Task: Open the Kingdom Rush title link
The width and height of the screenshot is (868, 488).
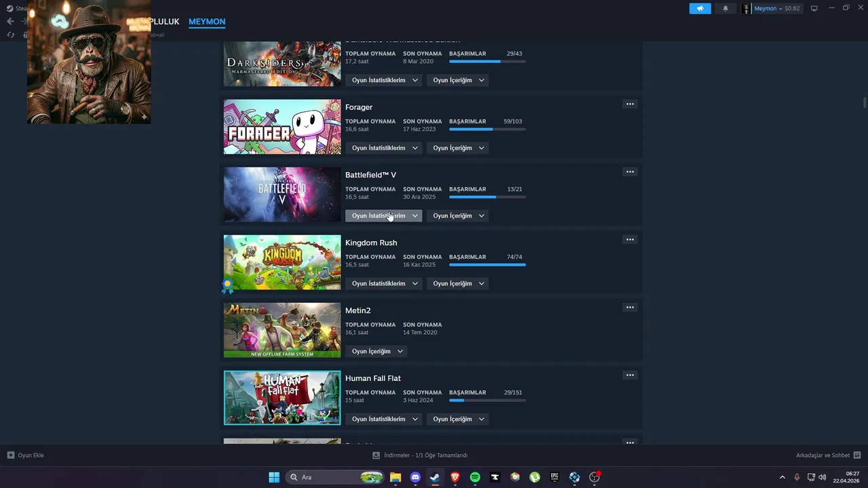Action: pos(371,243)
